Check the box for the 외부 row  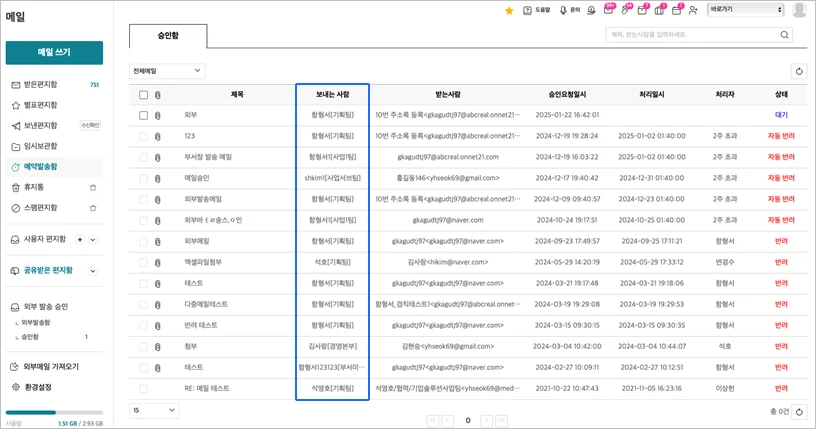[144, 115]
